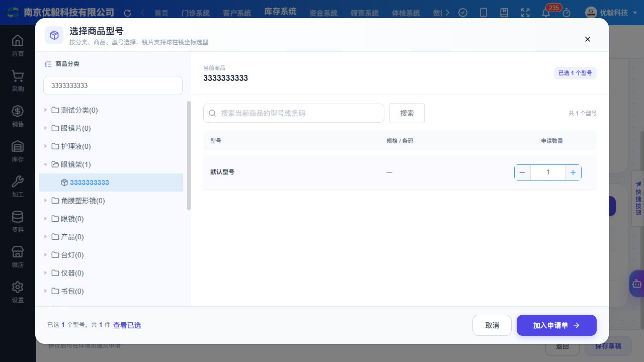Select the 3333333333 product tree item
Viewport: 644px width, 362px height.
click(111, 183)
